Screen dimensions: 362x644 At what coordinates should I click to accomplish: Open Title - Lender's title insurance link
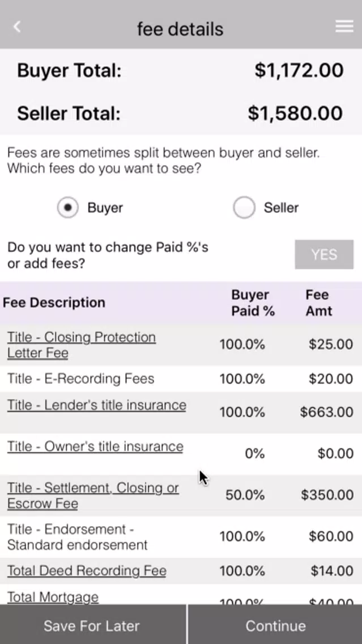click(96, 405)
